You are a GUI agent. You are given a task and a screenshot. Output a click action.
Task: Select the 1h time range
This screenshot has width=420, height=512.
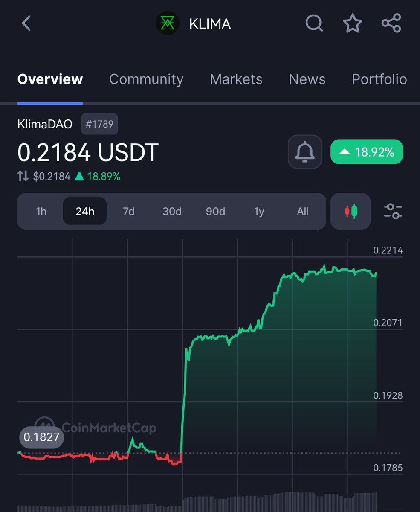pyautogui.click(x=41, y=211)
